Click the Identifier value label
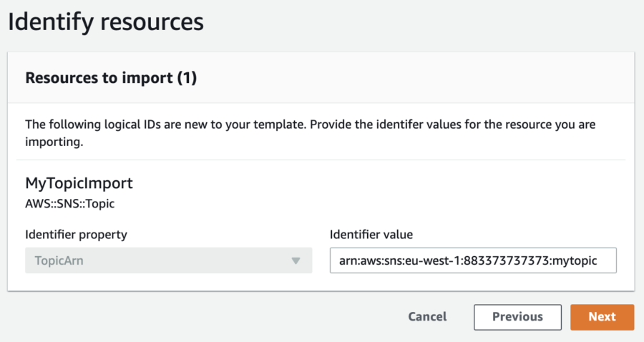Screen dimensions: 644x342 coord(371,235)
